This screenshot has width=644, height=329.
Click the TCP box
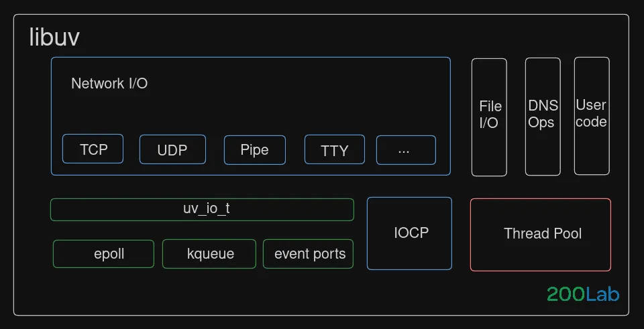click(93, 149)
